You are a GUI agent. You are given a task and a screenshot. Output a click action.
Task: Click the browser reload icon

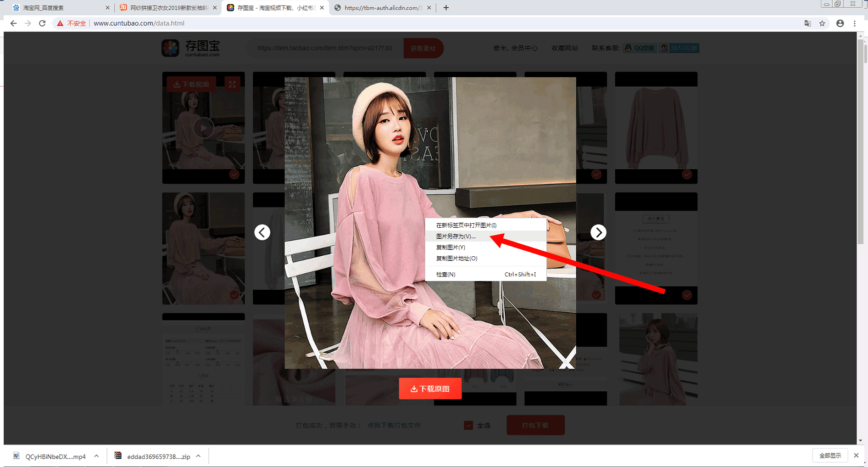coord(42,23)
